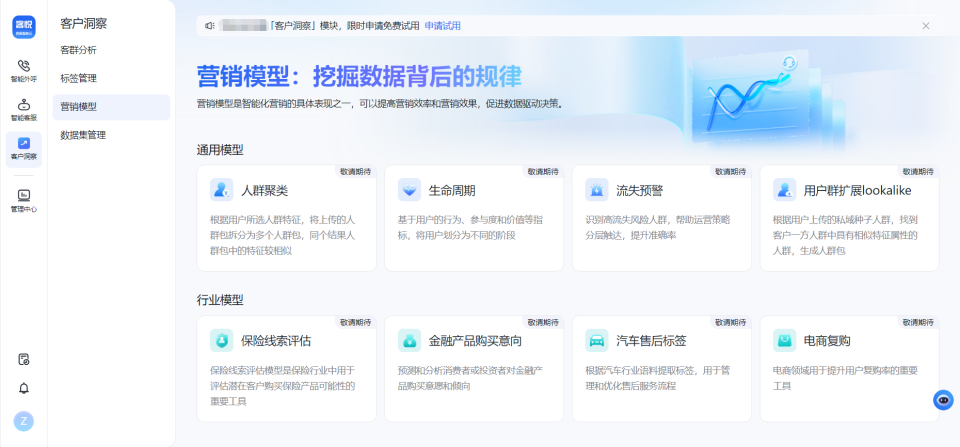Click the notification bell icon
This screenshot has height=447, width=960.
click(24, 388)
